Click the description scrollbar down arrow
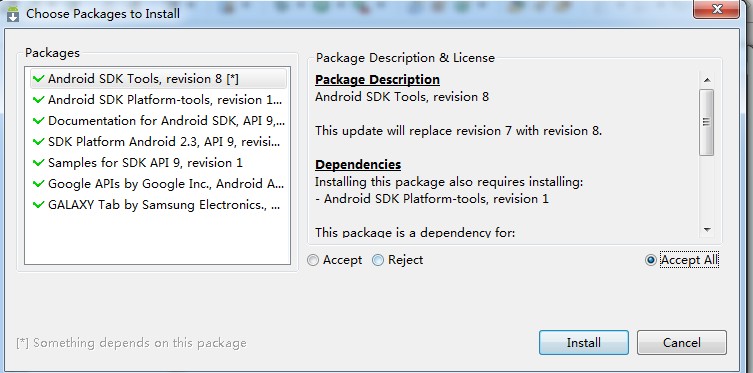The image size is (753, 373). click(x=706, y=230)
